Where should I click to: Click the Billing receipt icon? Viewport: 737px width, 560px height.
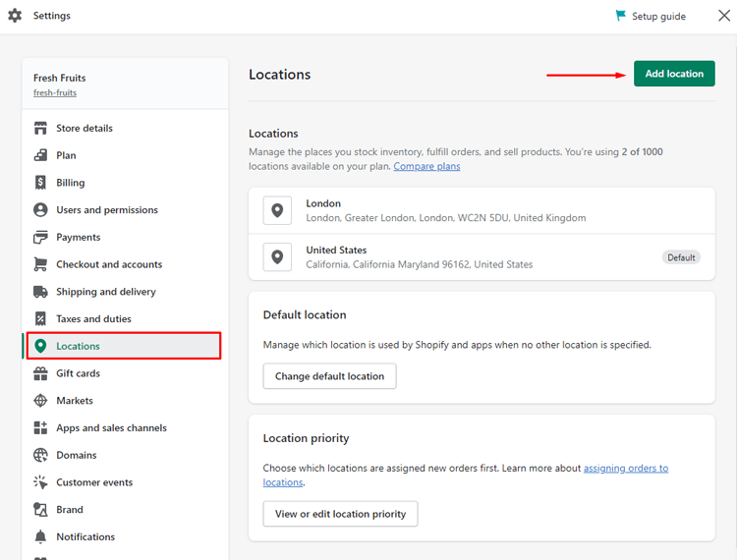pyautogui.click(x=40, y=183)
